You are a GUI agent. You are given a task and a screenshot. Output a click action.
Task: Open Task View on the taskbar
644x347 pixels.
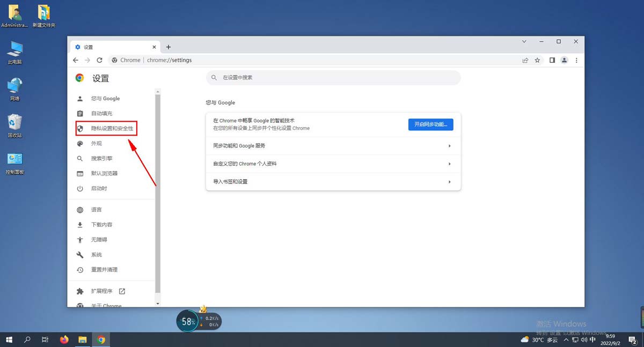46,339
